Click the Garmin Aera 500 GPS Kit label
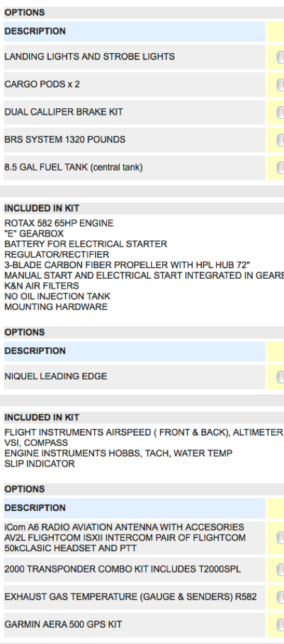 [63, 625]
